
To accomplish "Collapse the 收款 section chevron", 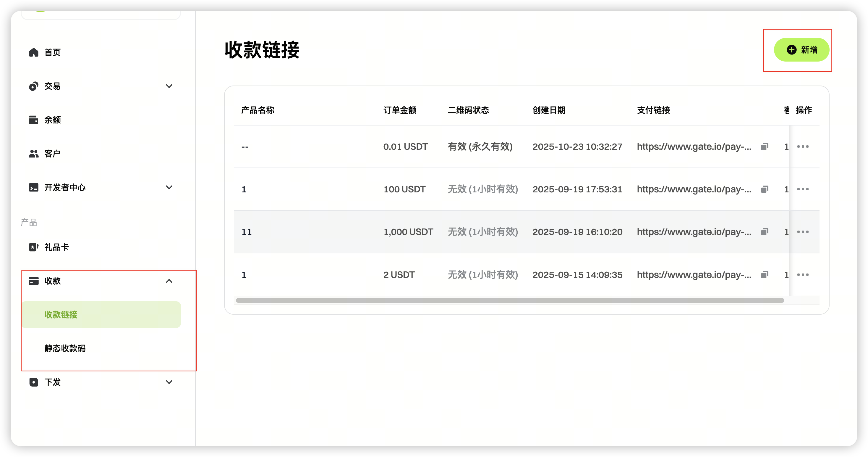I will tap(169, 281).
